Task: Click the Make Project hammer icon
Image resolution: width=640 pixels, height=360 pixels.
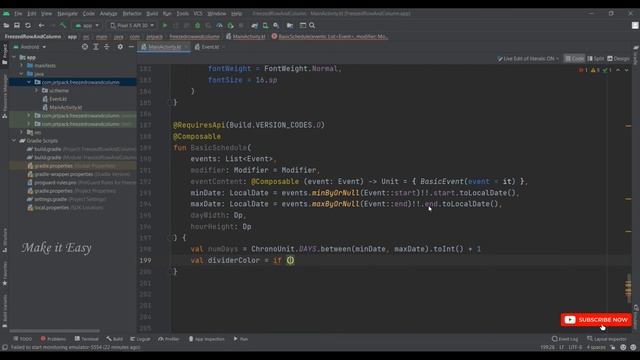Action: pos(63,25)
